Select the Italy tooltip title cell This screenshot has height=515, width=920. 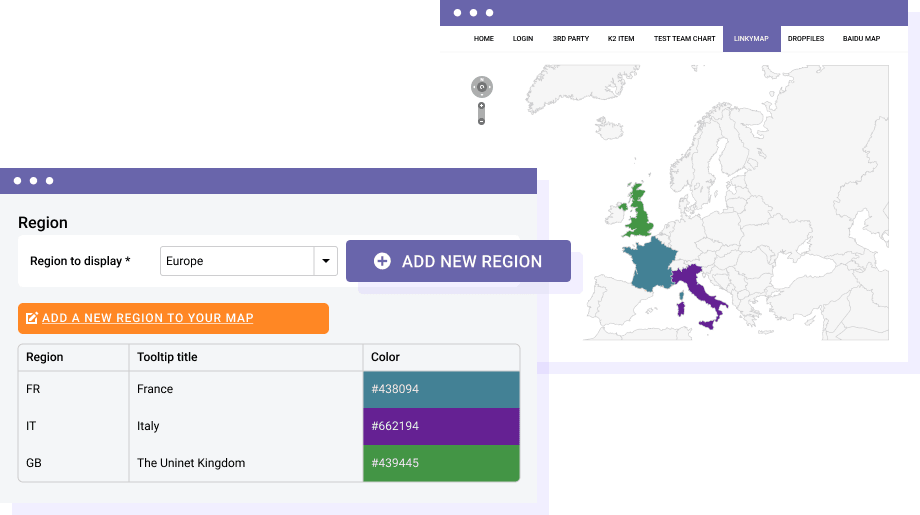pos(245,426)
